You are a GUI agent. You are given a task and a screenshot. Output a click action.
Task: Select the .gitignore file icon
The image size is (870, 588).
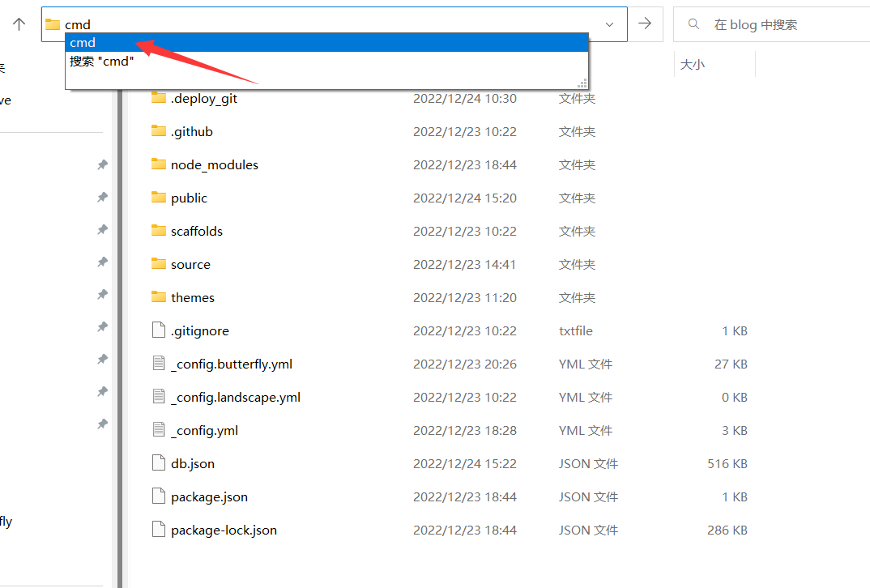tap(159, 330)
